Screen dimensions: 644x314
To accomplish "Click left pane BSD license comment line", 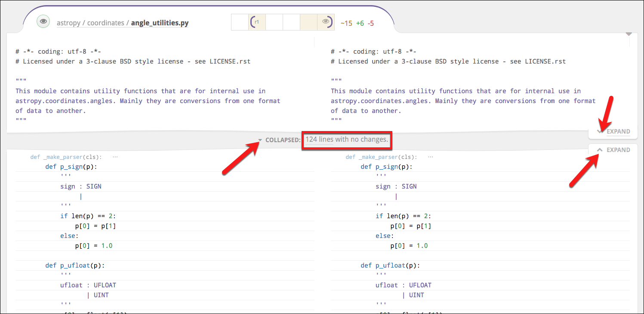I will (133, 61).
